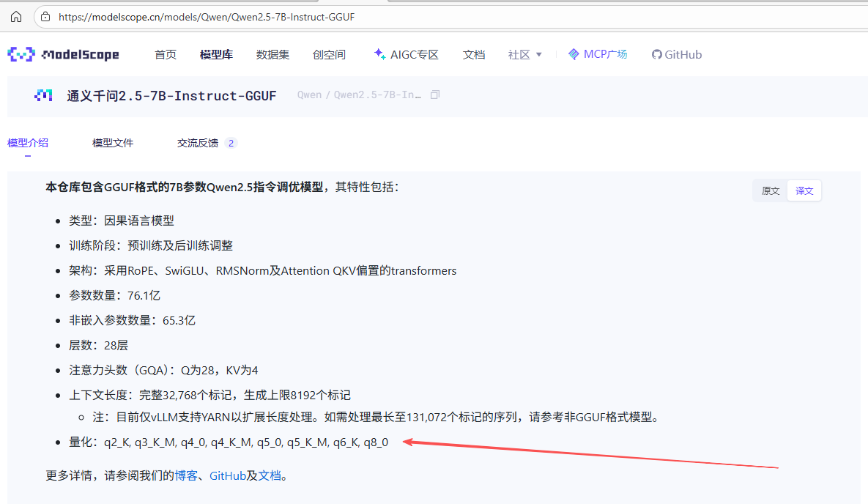Click the 量化 quantization list line

229,442
